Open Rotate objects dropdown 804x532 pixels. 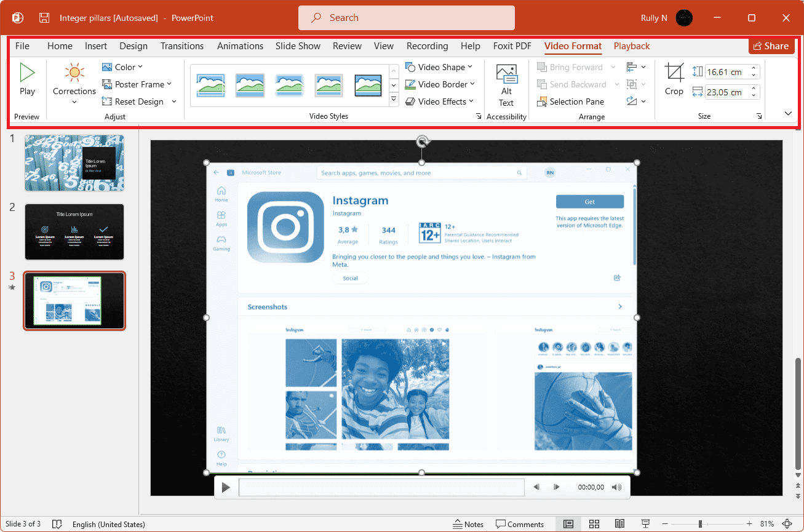coord(636,101)
